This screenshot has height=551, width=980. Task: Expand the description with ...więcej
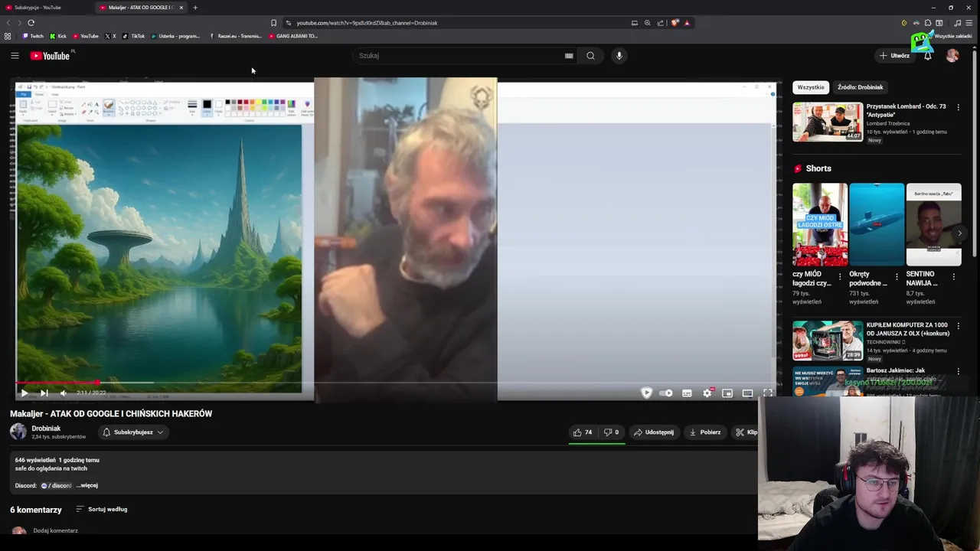click(87, 485)
